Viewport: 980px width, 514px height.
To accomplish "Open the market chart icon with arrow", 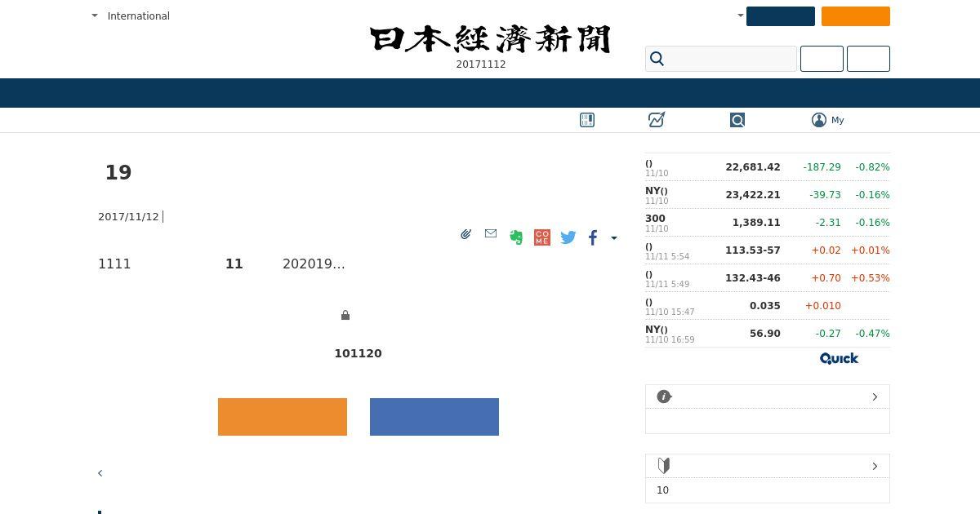I will (657, 120).
